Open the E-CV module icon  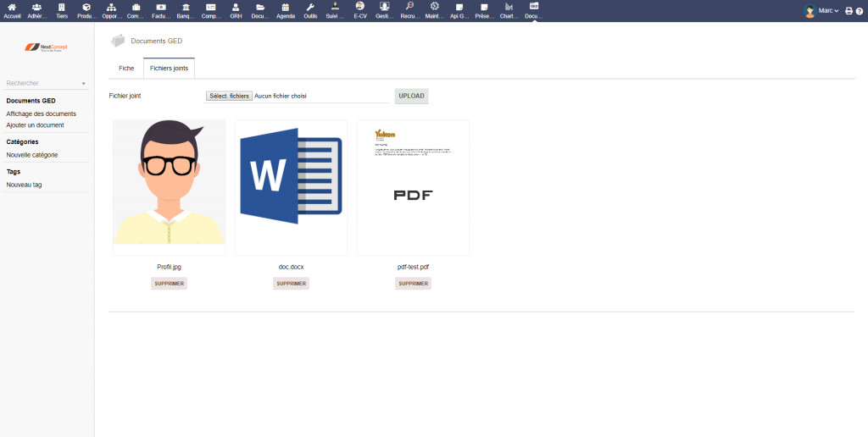[x=360, y=6]
